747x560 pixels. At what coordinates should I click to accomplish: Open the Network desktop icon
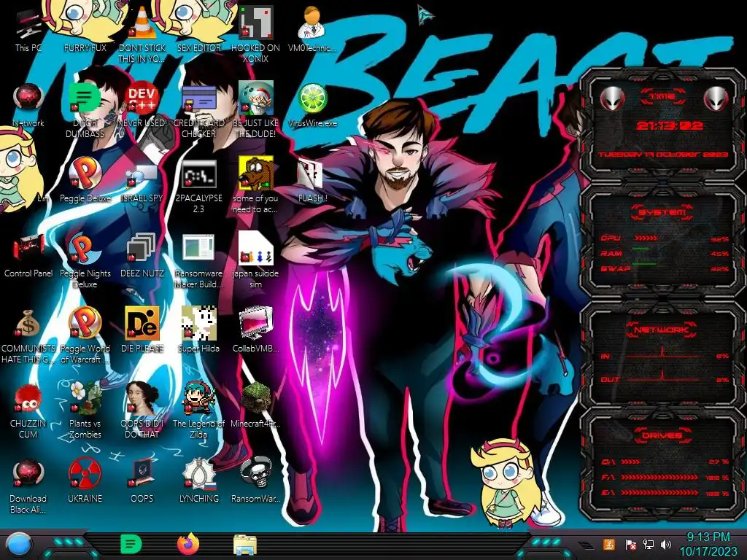pos(28,98)
